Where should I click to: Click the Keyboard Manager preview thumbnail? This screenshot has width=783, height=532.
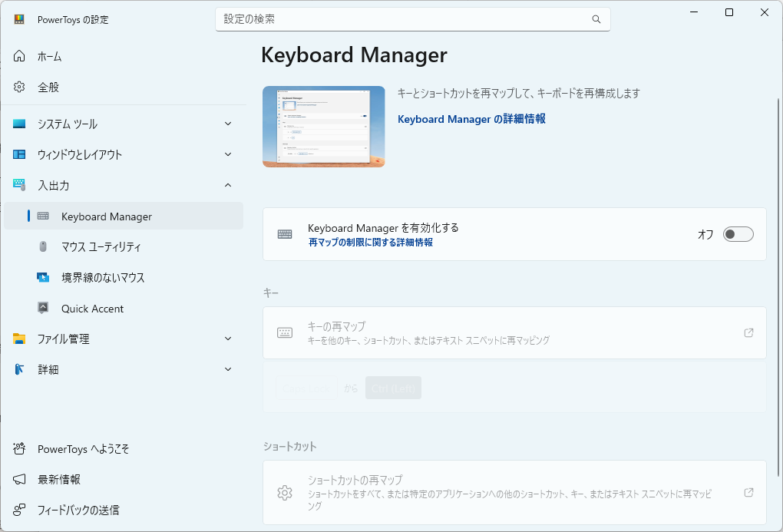[x=323, y=127]
